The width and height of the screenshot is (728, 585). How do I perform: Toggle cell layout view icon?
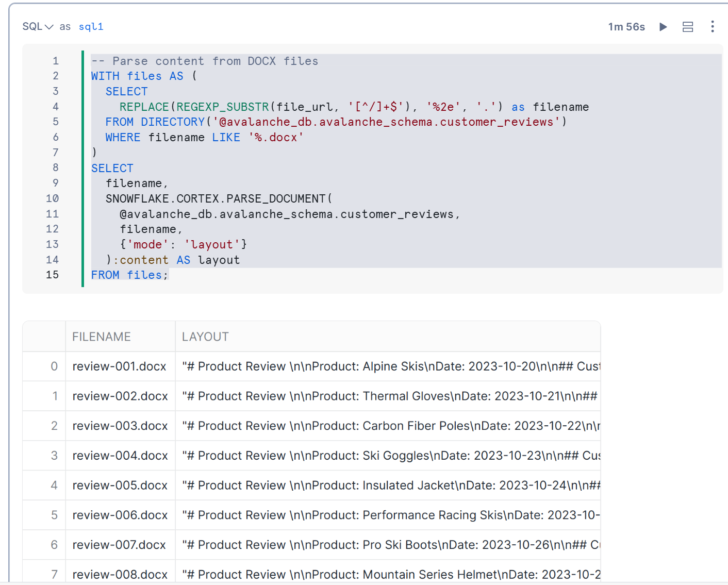tap(688, 27)
